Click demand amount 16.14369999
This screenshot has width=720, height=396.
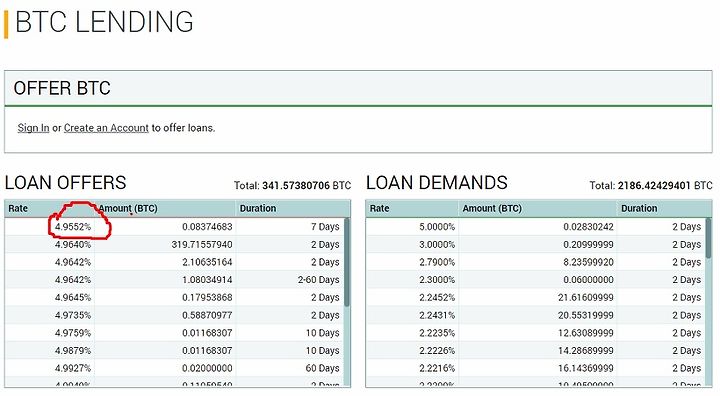586,368
